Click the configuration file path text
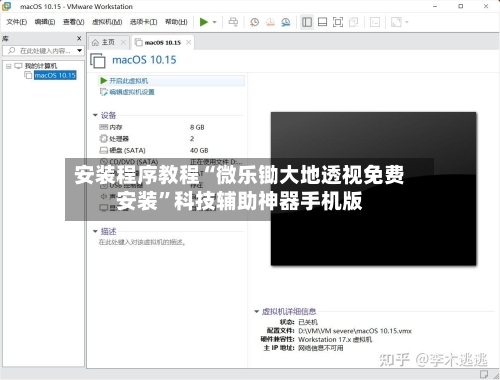The height and width of the screenshot is (380, 500). tap(355, 331)
